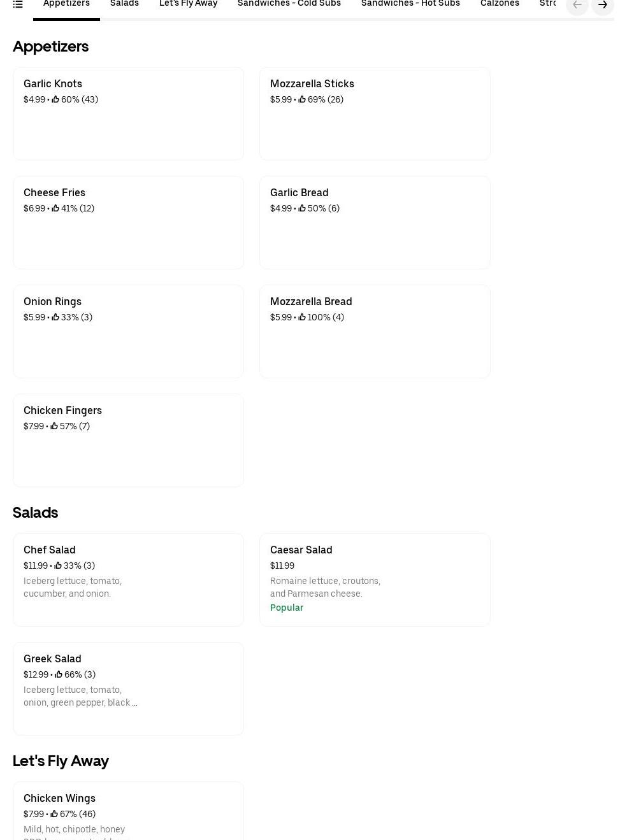Open the Caesar Salad item
The height and width of the screenshot is (840, 627).
click(375, 580)
